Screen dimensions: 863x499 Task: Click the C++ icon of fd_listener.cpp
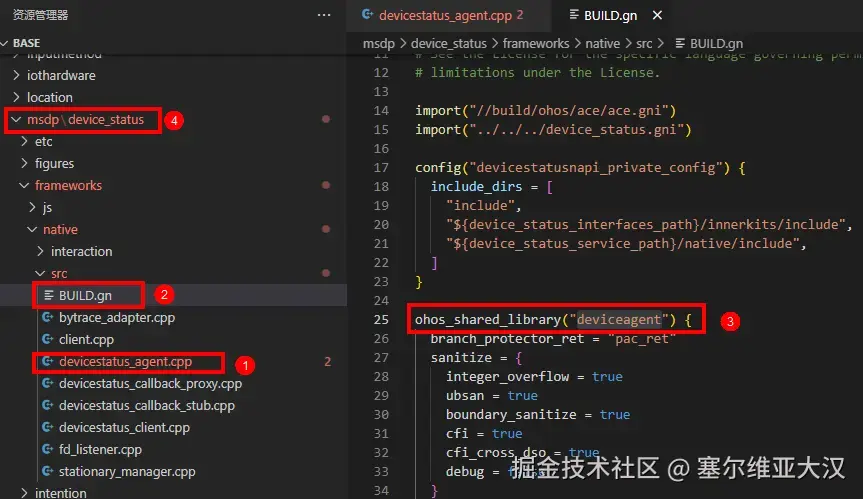pos(48,449)
